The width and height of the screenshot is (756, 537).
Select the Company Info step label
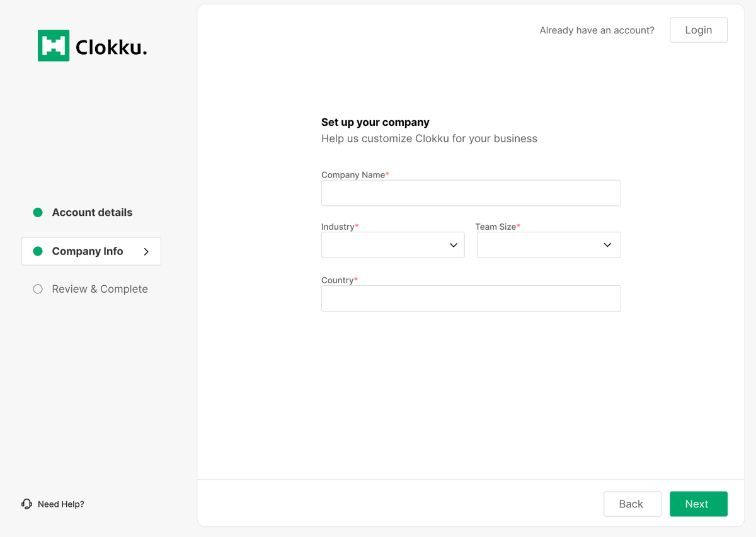coord(88,251)
